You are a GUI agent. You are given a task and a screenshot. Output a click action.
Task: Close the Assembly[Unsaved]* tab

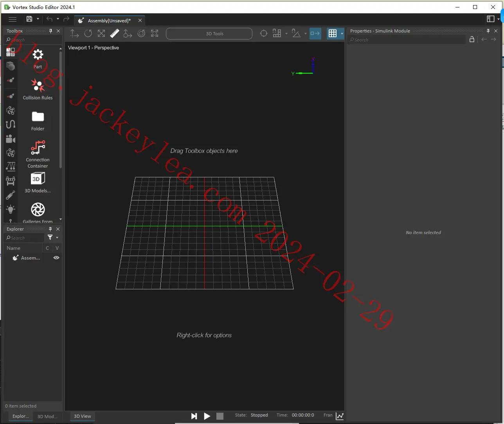[x=140, y=20]
